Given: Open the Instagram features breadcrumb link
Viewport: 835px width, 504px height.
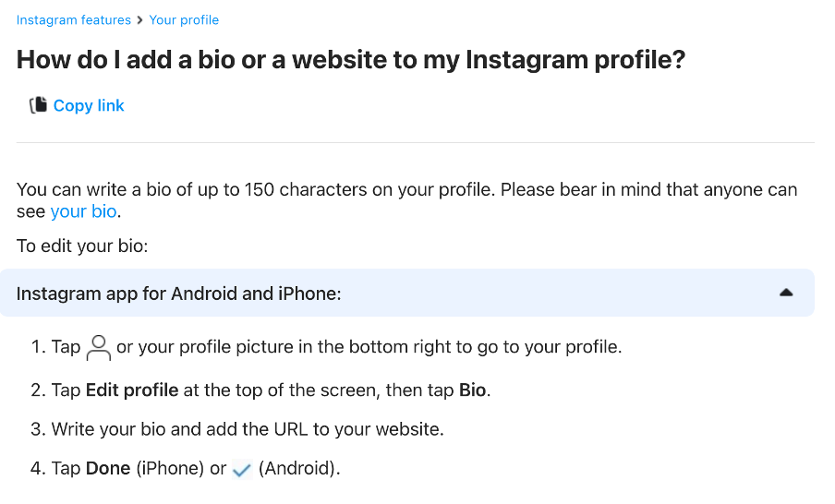Looking at the screenshot, I should click(x=74, y=20).
